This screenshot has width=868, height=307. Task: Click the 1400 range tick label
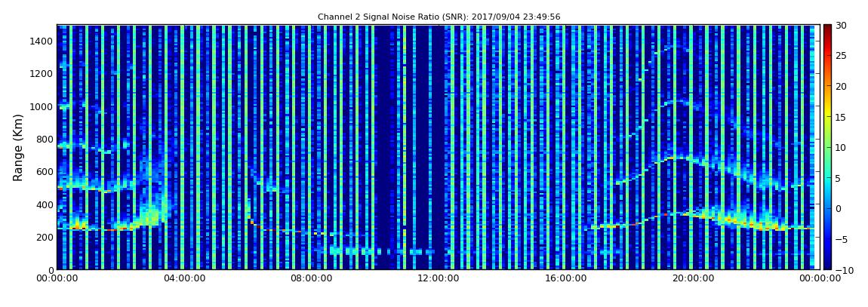point(42,41)
